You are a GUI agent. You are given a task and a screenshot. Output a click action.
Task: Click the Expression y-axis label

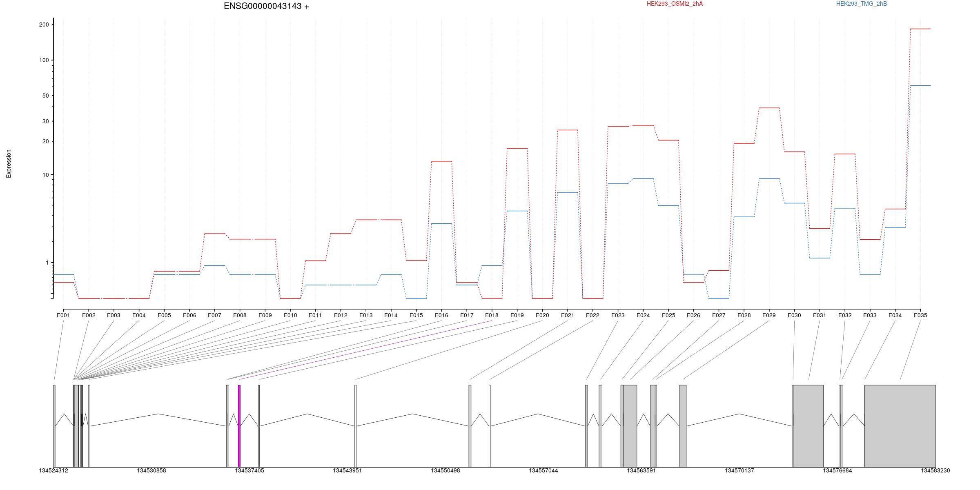click(9, 164)
